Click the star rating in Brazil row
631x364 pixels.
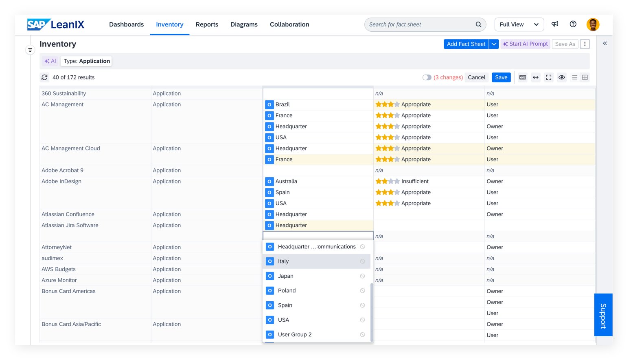click(x=388, y=105)
